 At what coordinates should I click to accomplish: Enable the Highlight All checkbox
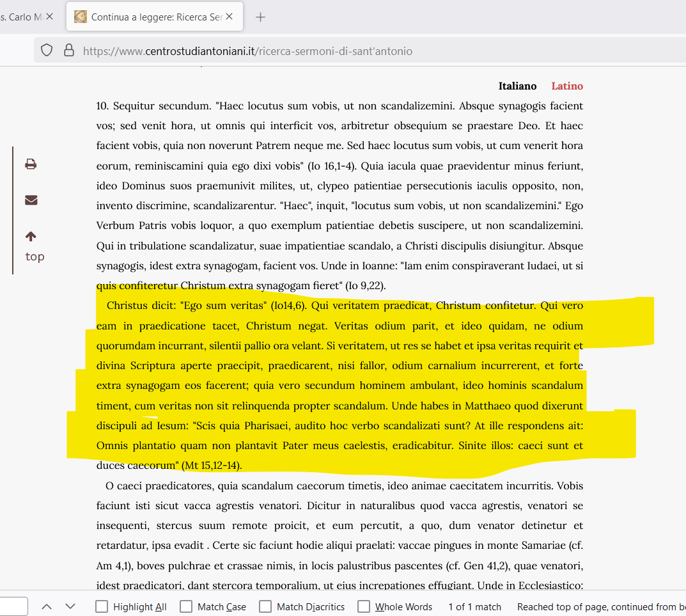[x=102, y=606]
